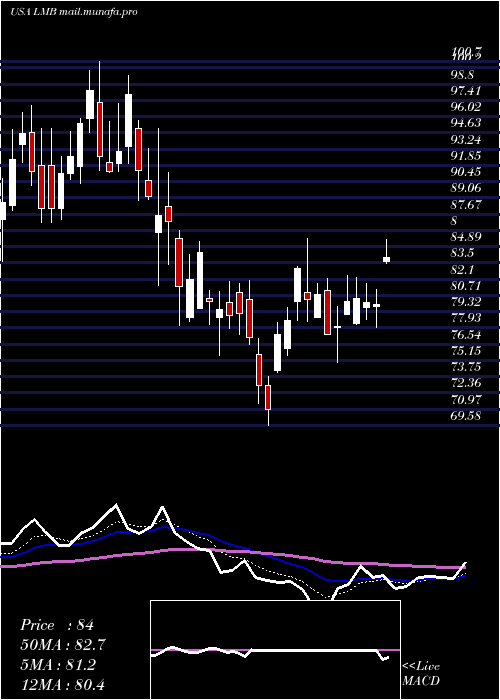Click the 76.54 price axis label
The width and height of the screenshot is (500, 700).
(x=466, y=335)
